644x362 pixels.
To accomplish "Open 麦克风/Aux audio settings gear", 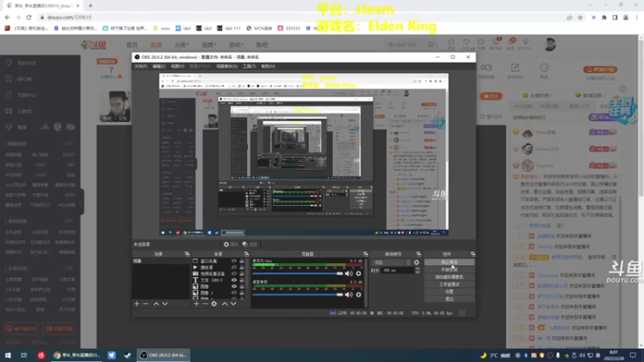I will [x=358, y=274].
